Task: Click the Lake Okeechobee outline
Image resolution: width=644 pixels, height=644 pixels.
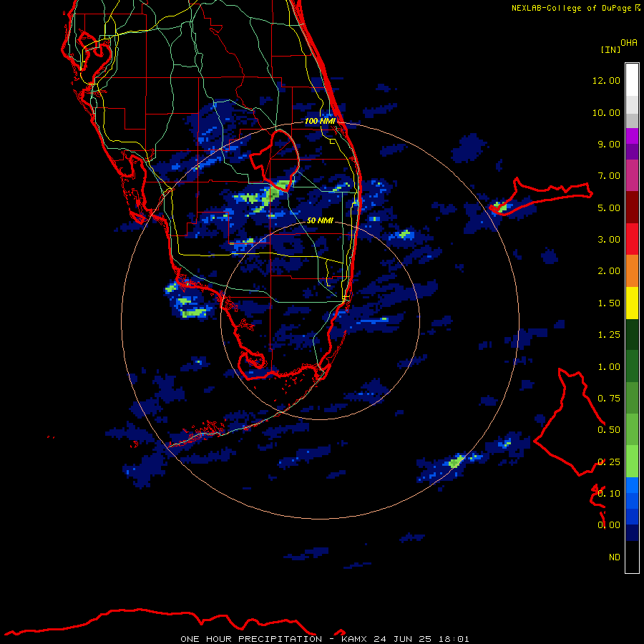Action: click(x=274, y=160)
